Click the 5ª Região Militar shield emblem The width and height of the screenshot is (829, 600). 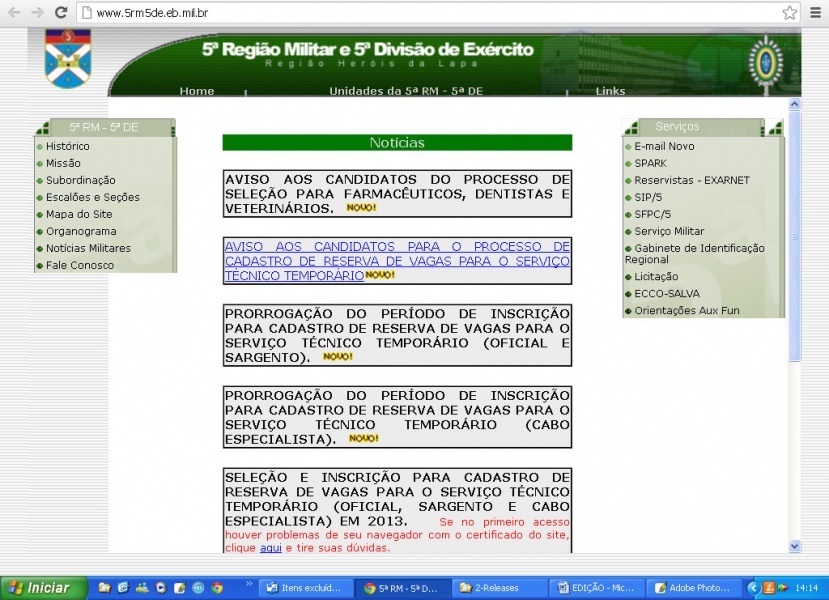pyautogui.click(x=68, y=60)
